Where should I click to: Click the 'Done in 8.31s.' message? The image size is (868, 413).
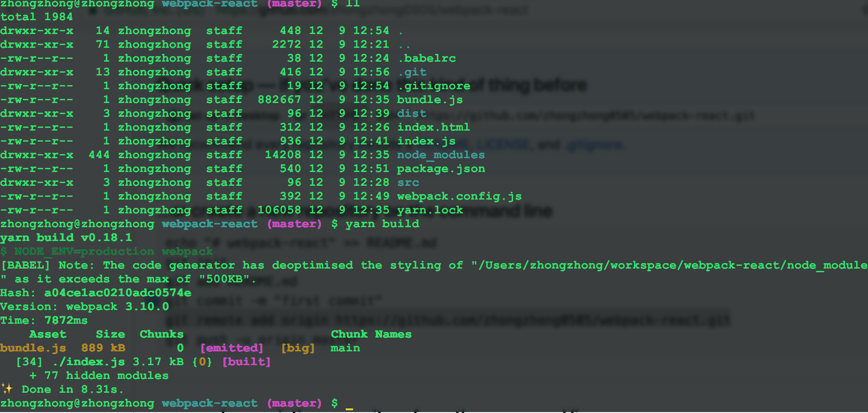point(73,390)
